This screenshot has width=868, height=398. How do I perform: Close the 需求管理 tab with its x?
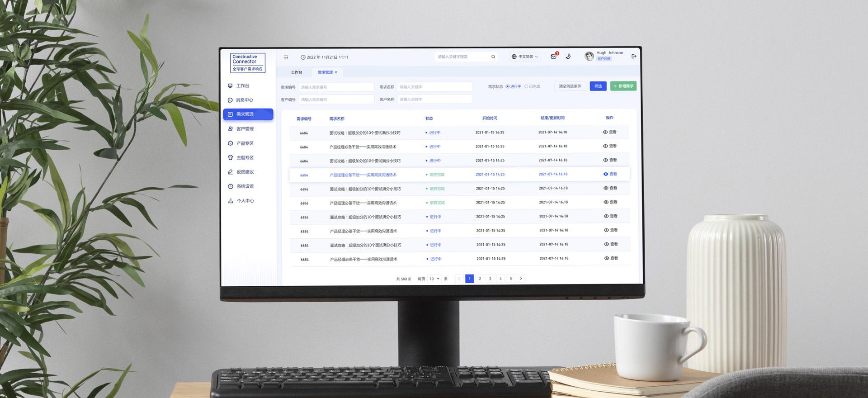point(336,72)
